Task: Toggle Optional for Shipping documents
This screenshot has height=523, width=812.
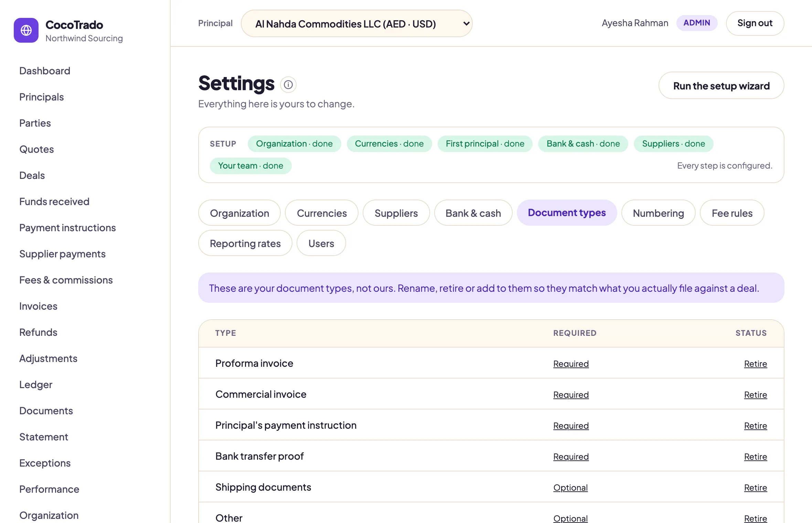Action: [x=570, y=488]
